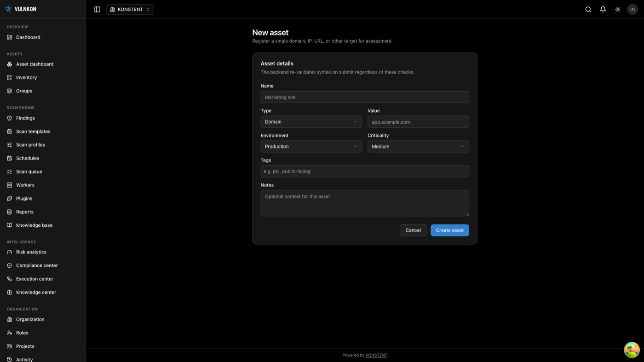Click the Dashboard grid icon
The width and height of the screenshot is (644, 362).
[x=9, y=37]
